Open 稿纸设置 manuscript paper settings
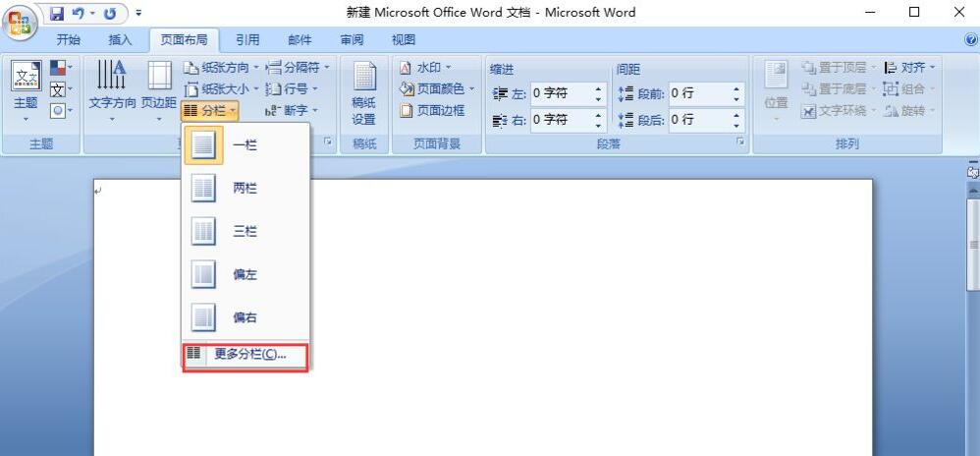The image size is (980, 456). click(x=363, y=93)
